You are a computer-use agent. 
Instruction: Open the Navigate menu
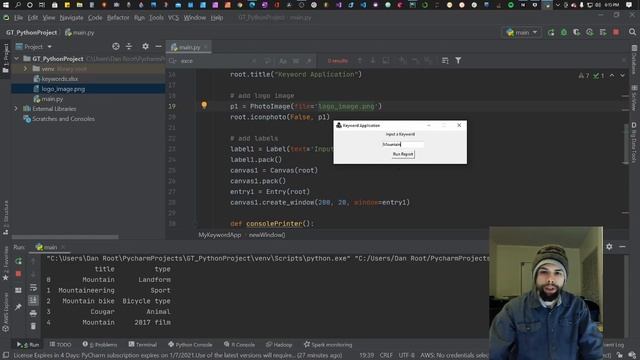pyautogui.click(x=71, y=18)
